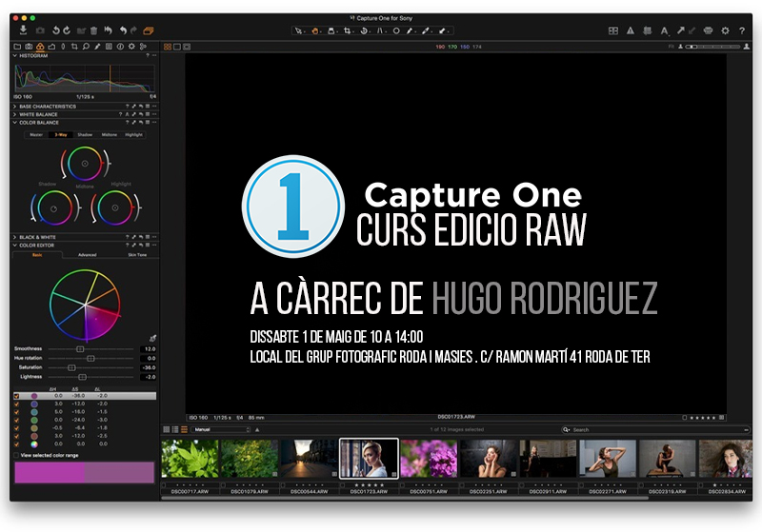Rotate image left with counterclockwise arrow icon
This screenshot has width=762, height=532.
coord(56,30)
